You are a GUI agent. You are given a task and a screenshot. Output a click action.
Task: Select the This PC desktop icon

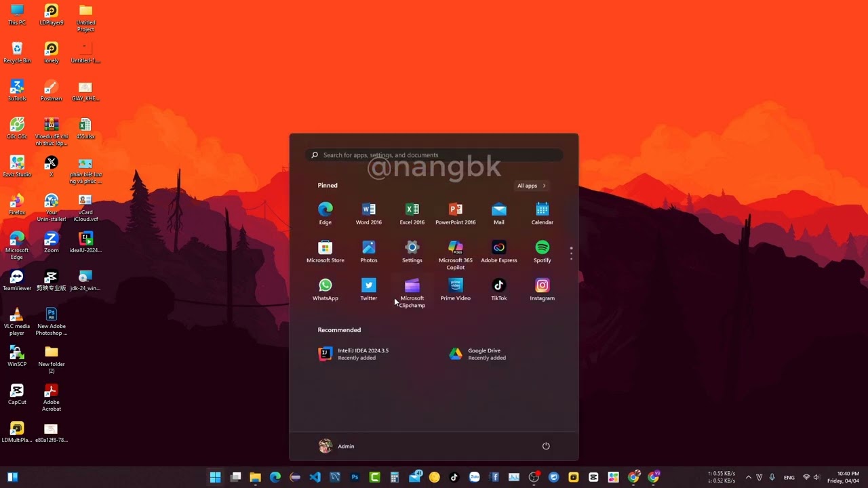pos(17,15)
